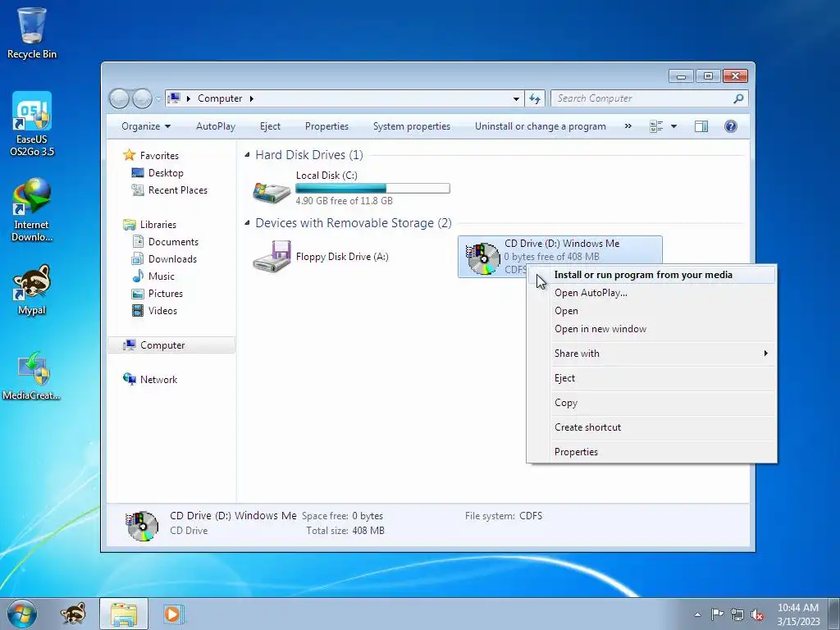
Task: Click System properties toolbar button
Action: [412, 126]
